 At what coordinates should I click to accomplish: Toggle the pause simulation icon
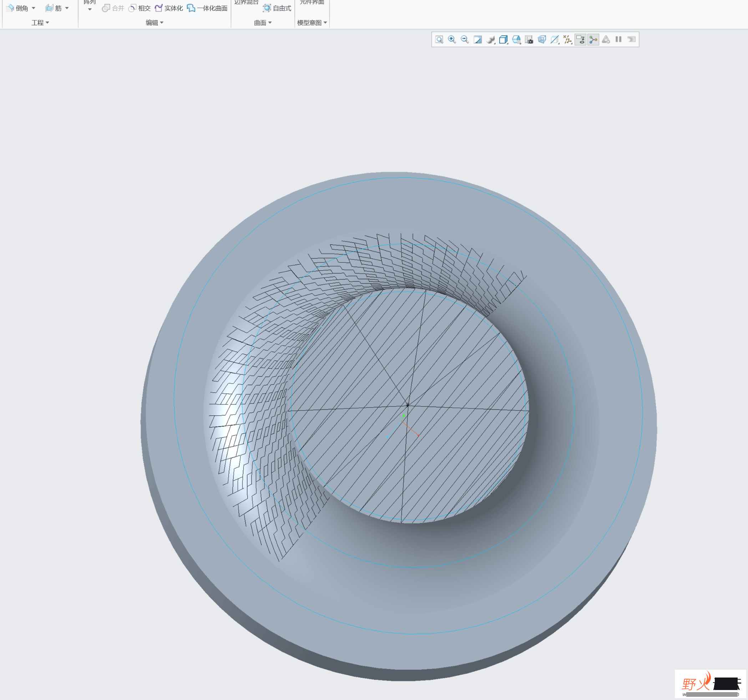[618, 39]
